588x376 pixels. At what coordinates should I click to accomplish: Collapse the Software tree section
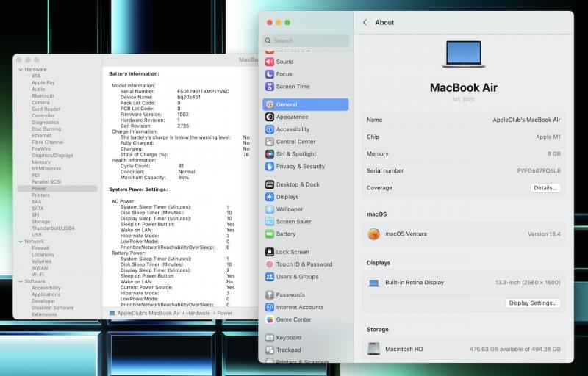(x=20, y=281)
